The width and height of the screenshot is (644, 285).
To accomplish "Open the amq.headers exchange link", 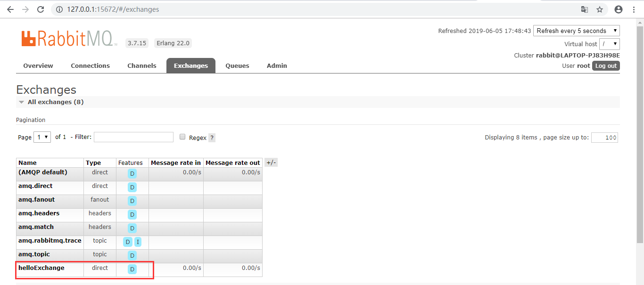I will pyautogui.click(x=39, y=213).
